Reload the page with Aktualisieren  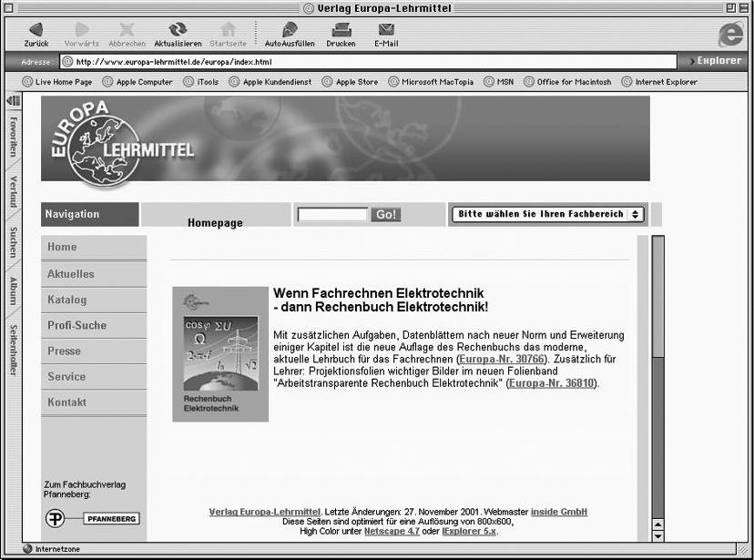(x=178, y=34)
